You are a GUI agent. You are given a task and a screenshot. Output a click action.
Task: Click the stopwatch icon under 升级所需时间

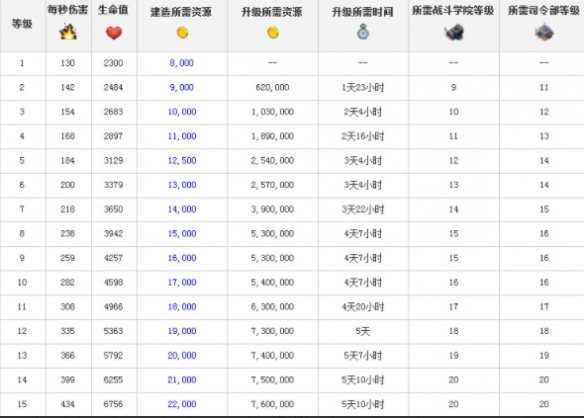363,32
